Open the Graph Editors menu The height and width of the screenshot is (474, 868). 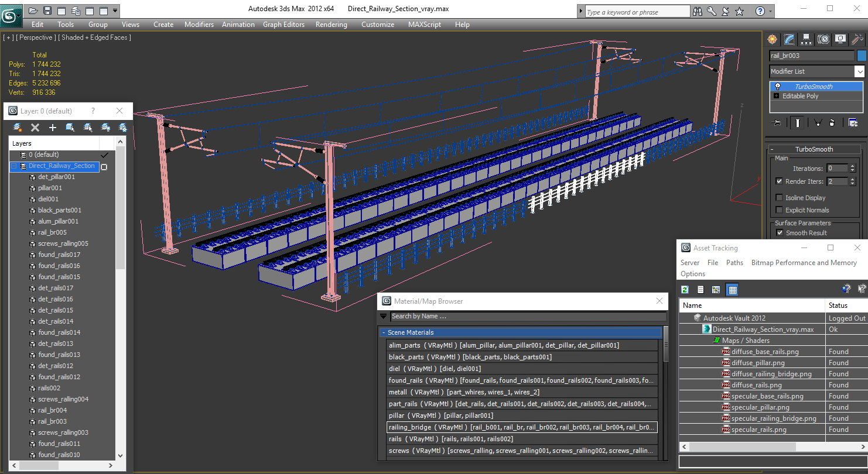pos(283,25)
